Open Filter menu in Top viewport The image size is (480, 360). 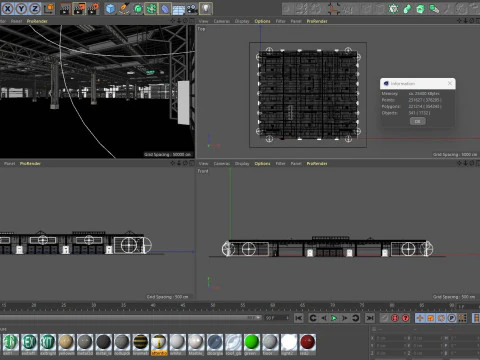[281, 21]
